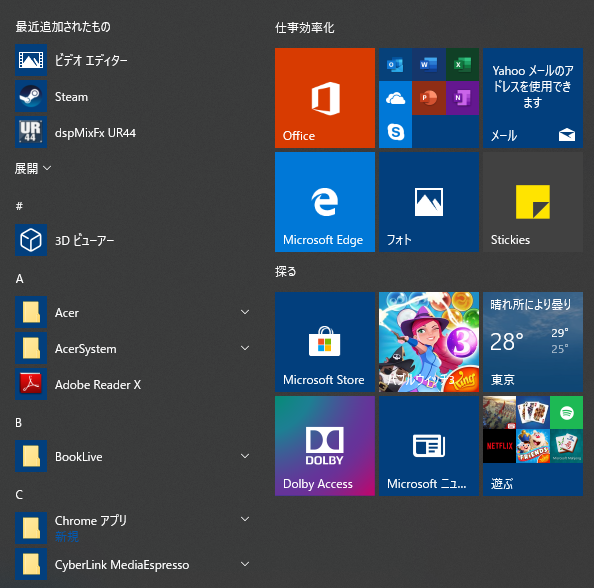
Task: Open the Stickies tile
Action: [533, 202]
